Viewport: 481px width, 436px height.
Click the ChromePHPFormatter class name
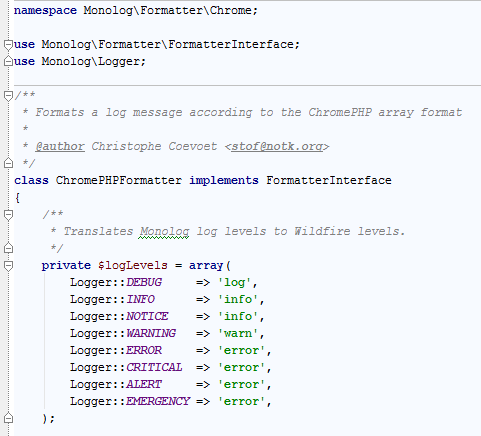[x=119, y=180]
